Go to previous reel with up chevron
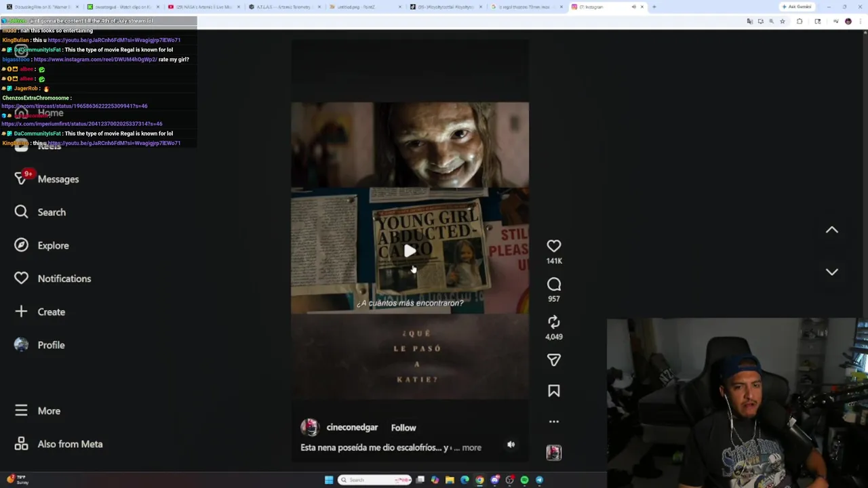This screenshot has height=488, width=868. tap(832, 230)
